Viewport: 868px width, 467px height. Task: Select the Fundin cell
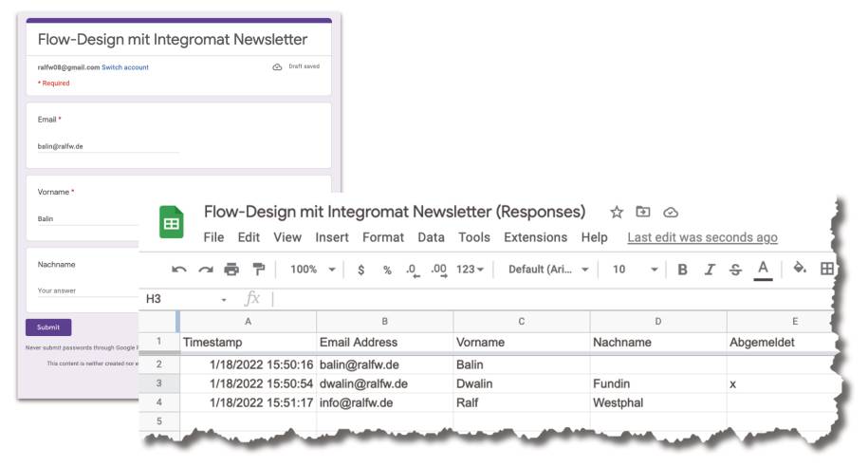click(x=658, y=383)
